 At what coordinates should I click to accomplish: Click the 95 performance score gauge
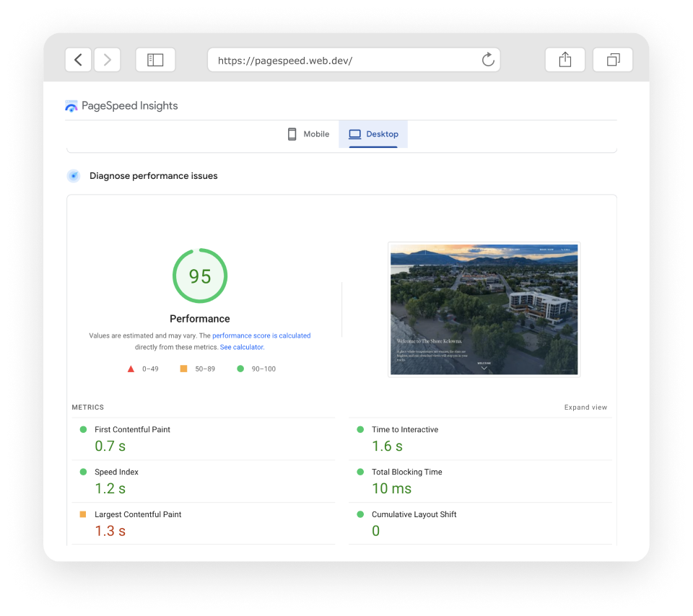tap(200, 276)
